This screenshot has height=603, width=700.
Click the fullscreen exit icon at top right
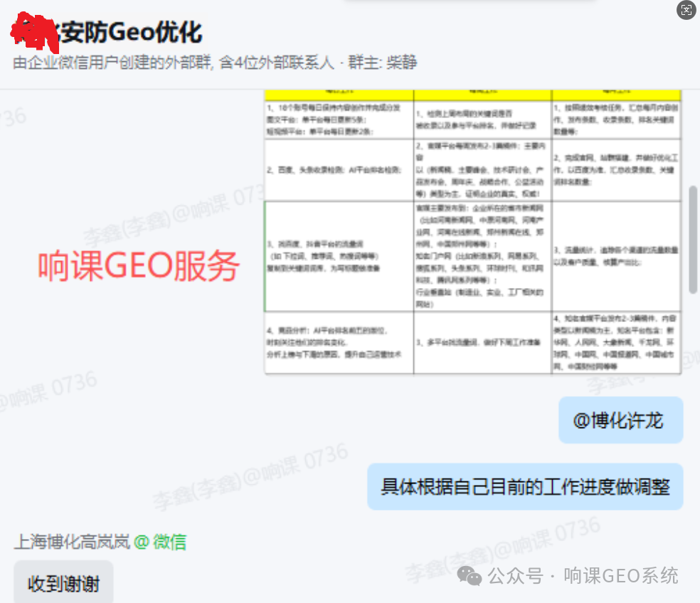click(x=686, y=10)
